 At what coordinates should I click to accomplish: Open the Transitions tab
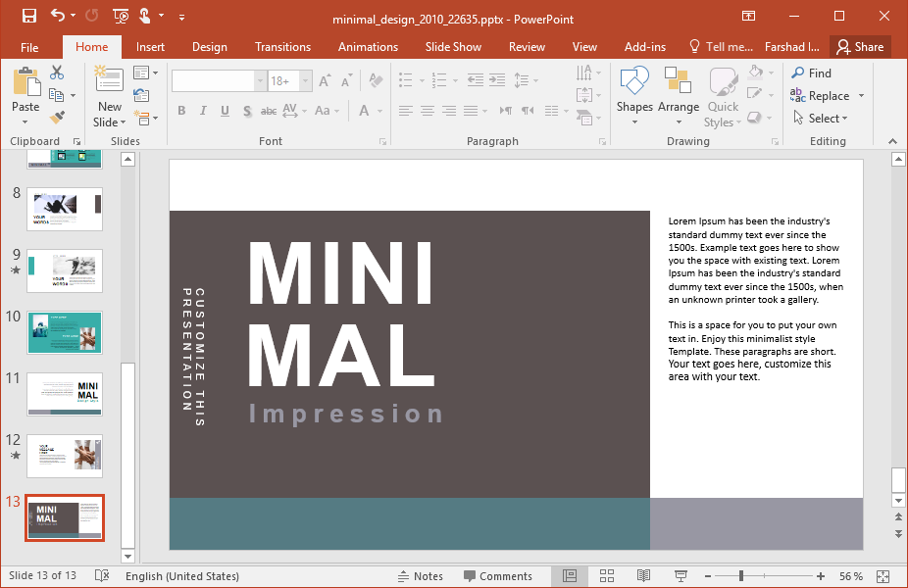click(282, 47)
